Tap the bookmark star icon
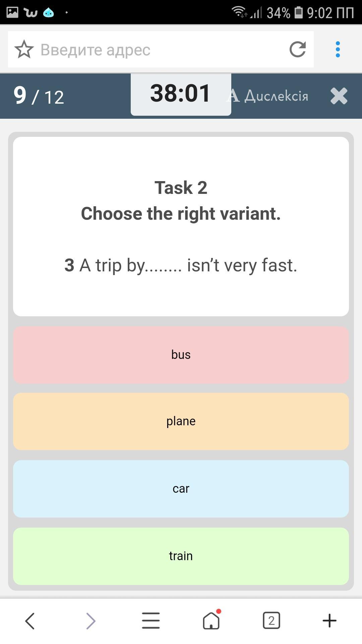Viewport: 362px width, 644px height. pyautogui.click(x=24, y=50)
